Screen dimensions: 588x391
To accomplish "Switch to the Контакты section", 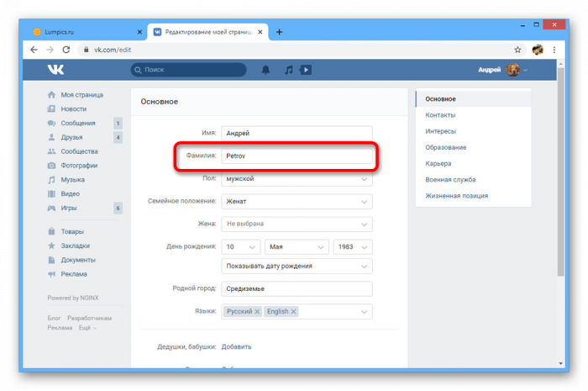I will [x=441, y=115].
